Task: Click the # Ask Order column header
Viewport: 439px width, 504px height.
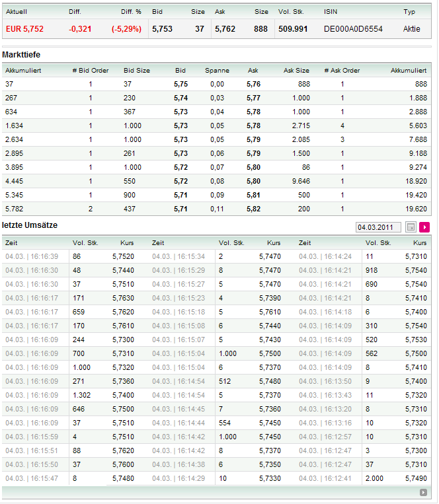Action: 342,70
